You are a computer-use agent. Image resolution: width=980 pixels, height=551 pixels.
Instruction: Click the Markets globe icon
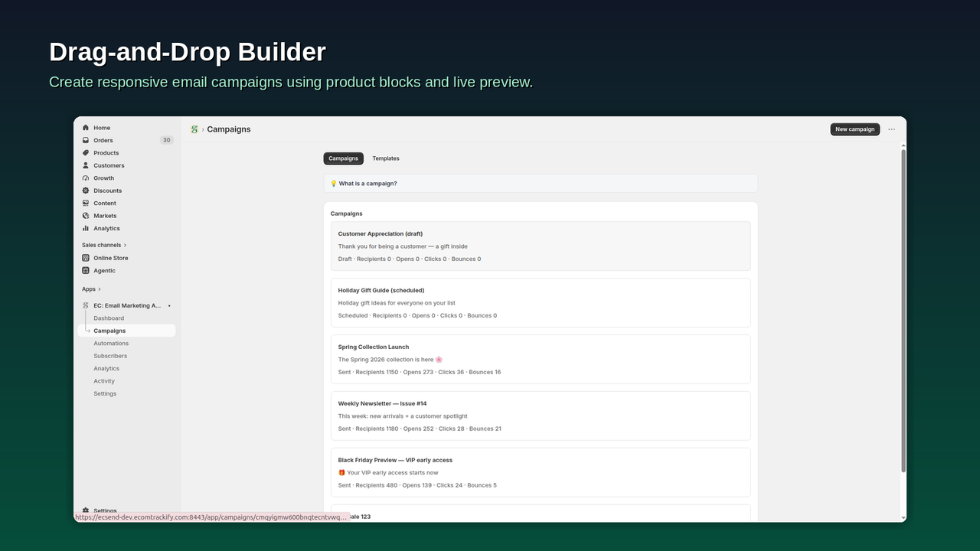(x=86, y=216)
